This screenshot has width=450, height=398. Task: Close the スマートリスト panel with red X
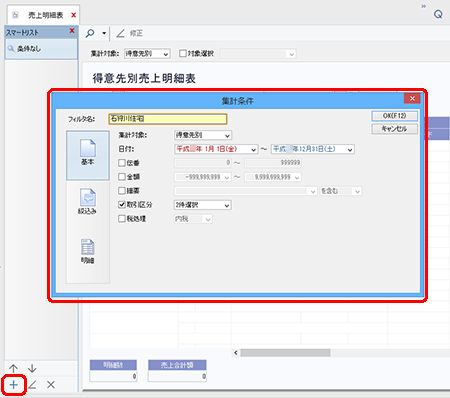[x=72, y=31]
